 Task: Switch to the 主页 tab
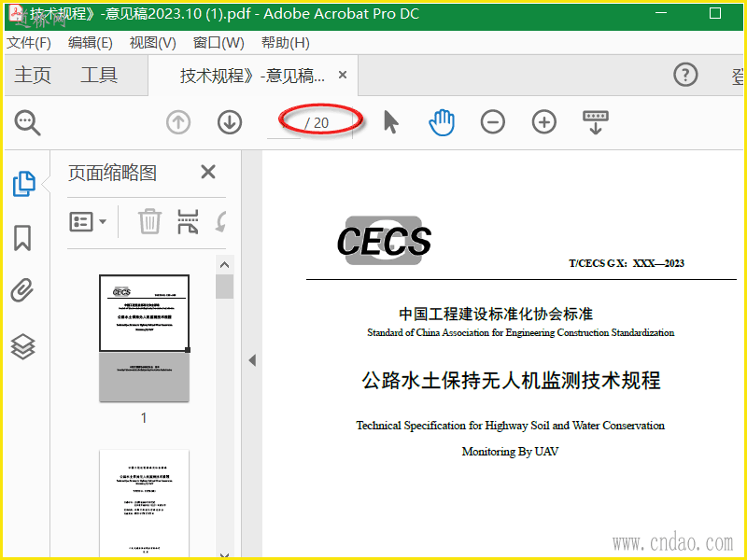pos(33,76)
